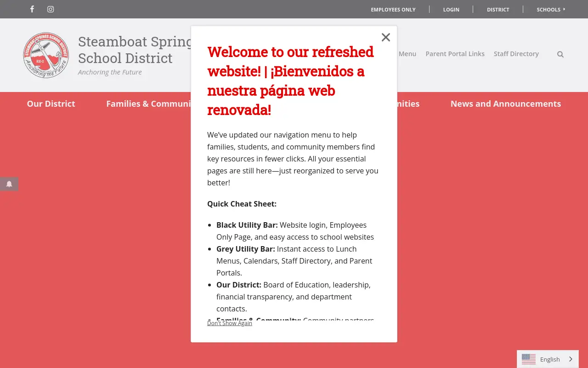Open News and Announcements menu

coord(506,104)
